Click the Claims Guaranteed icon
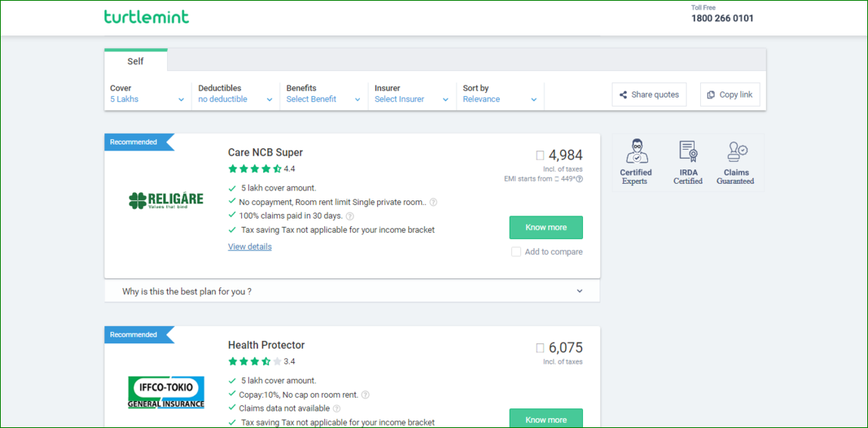 coord(736,151)
